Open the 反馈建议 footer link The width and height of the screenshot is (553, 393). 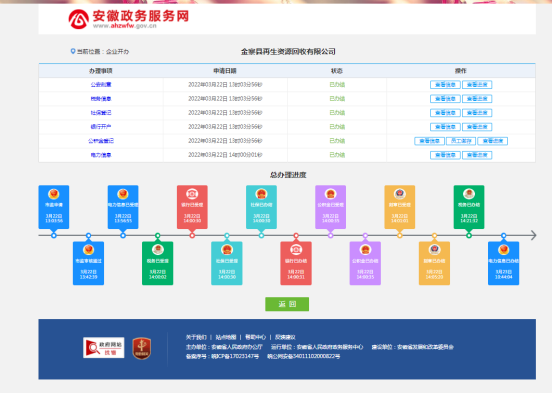285,337
